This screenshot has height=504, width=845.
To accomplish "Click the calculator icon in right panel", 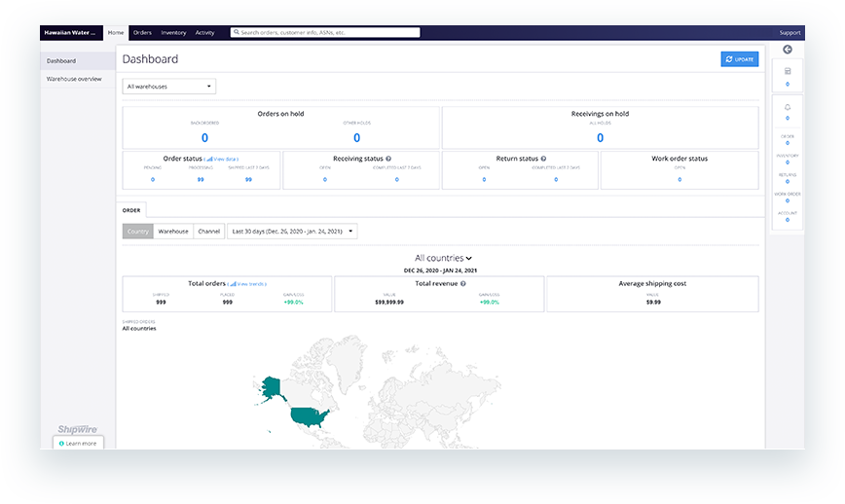I will tap(787, 71).
